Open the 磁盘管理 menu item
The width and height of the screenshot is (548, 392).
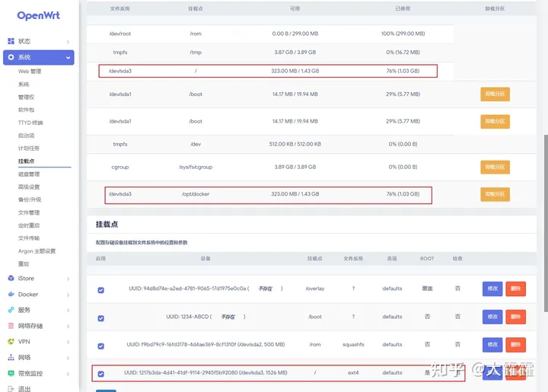29,174
